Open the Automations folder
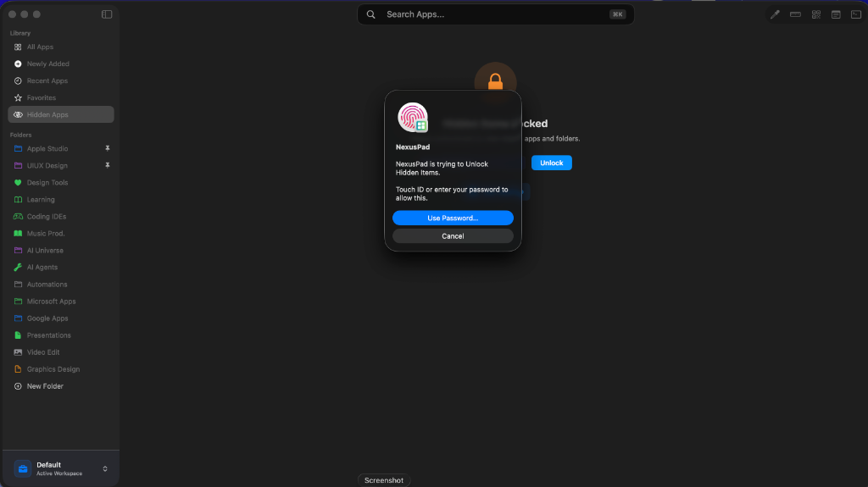 coord(61,285)
